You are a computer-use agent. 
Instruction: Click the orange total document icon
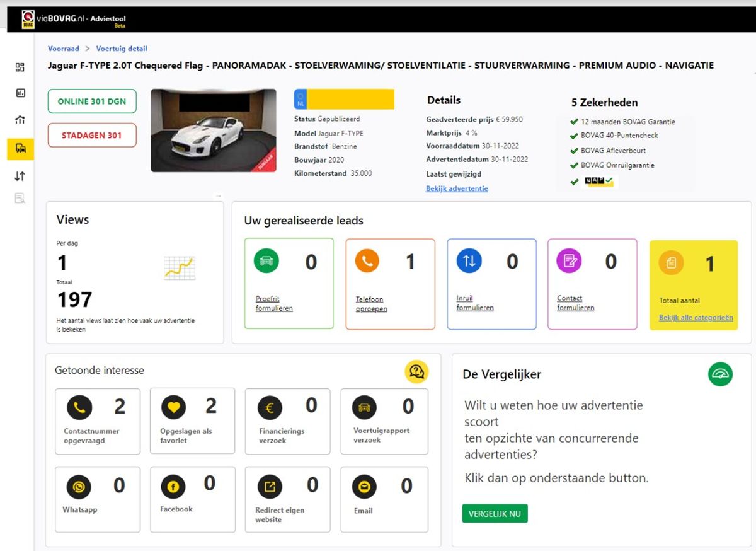pos(671,262)
